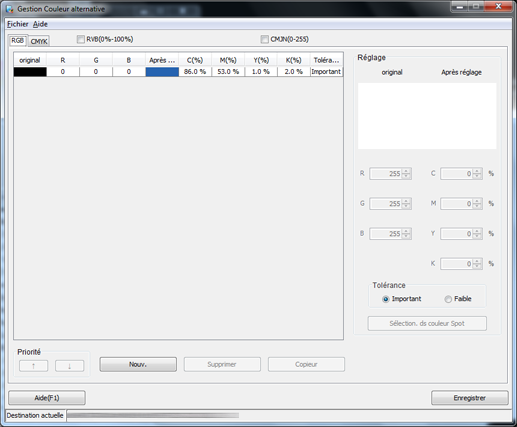This screenshot has height=427, width=517.
Task: Switch to the CMYK tab
Action: pos(39,41)
